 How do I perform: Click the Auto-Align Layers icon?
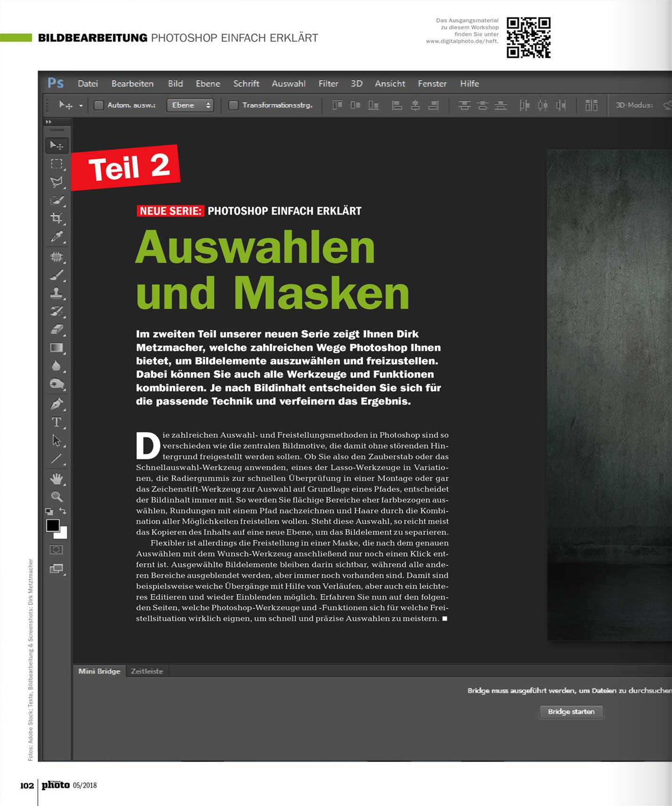pos(591,105)
